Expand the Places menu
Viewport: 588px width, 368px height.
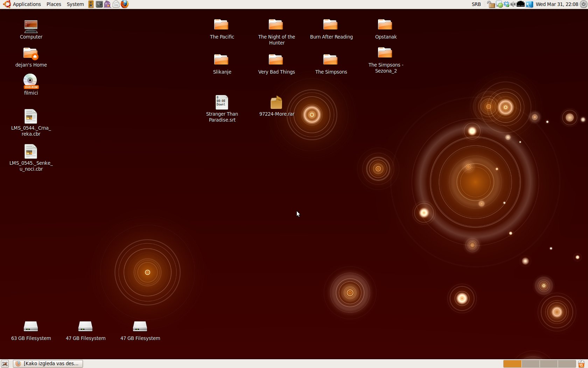54,4
